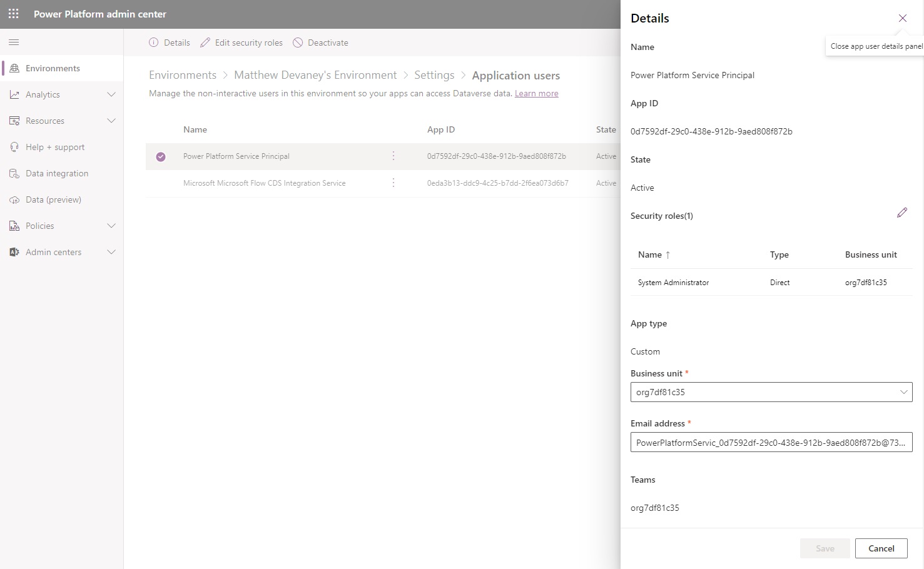This screenshot has height=569, width=924.
Task: Expand the Resources navigation section
Action: coord(111,121)
